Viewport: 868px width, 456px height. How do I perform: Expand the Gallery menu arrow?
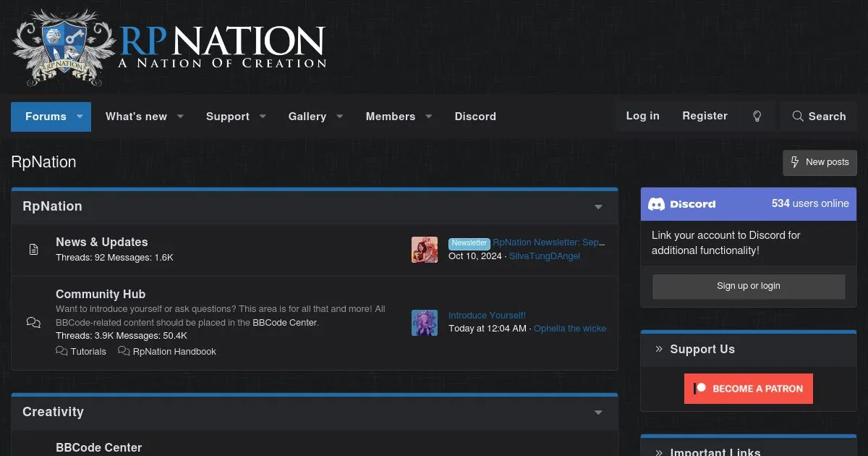pos(340,117)
